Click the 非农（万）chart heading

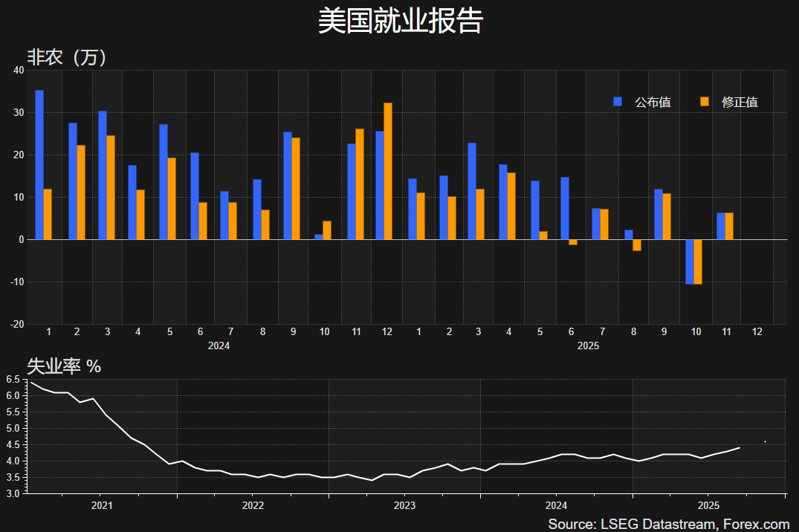coord(67,57)
